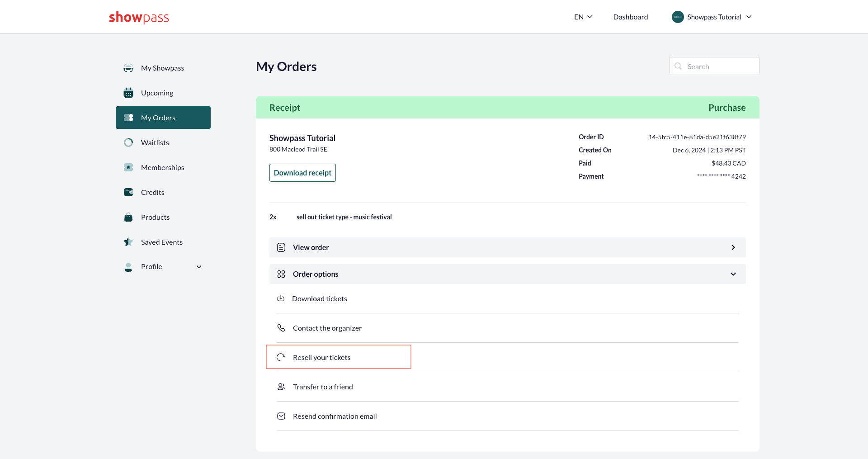The image size is (868, 459).
Task: Select Transfer to a friend option
Action: [x=508, y=387]
